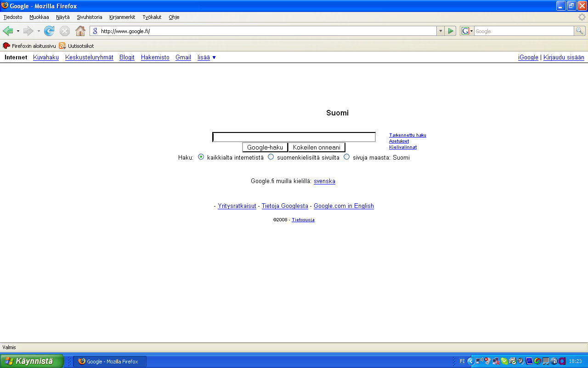Click the Uutisotsikot RSS feed icon
This screenshot has height=368, width=588.
tap(62, 46)
